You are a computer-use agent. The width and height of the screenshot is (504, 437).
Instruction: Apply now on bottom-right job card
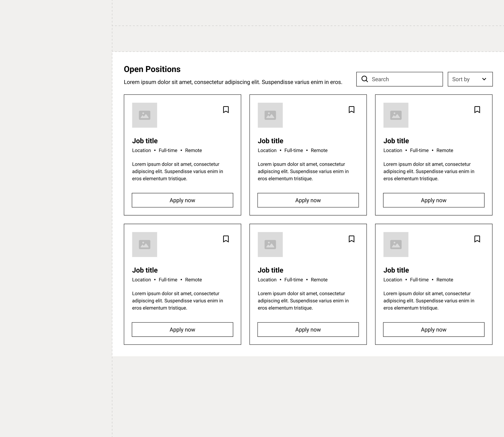[x=434, y=329]
